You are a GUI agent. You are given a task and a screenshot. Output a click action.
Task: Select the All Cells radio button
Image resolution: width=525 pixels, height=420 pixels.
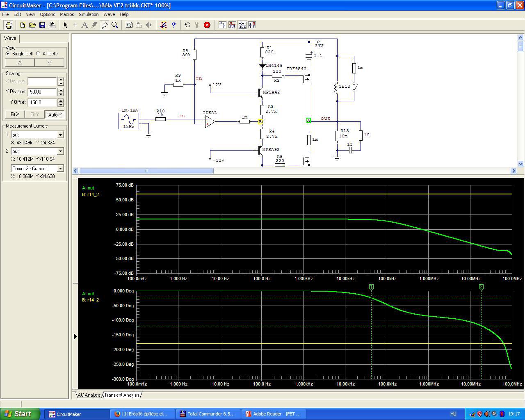click(x=39, y=54)
